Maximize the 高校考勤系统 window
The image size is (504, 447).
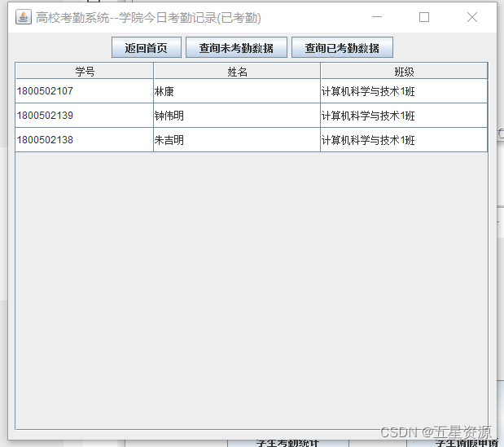point(424,17)
